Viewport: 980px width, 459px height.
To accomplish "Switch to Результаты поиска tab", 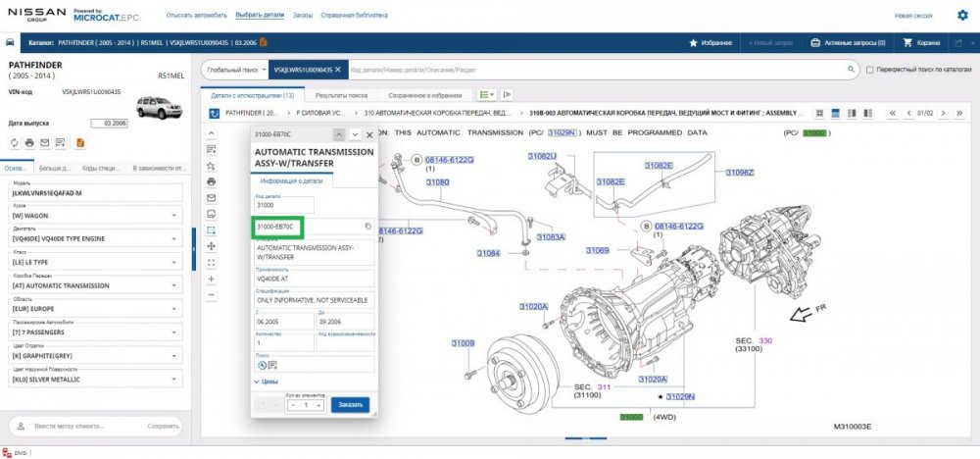I will [x=336, y=95].
